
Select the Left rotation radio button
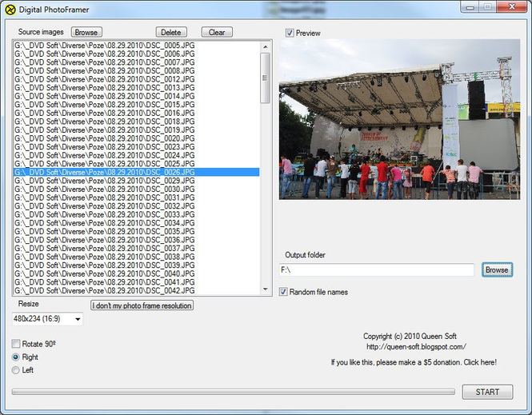[x=16, y=370]
